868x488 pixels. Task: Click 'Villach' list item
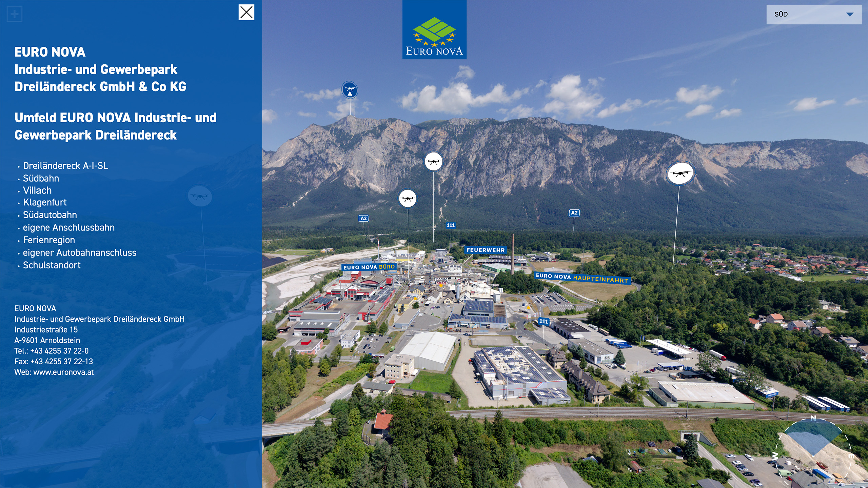[37, 190]
